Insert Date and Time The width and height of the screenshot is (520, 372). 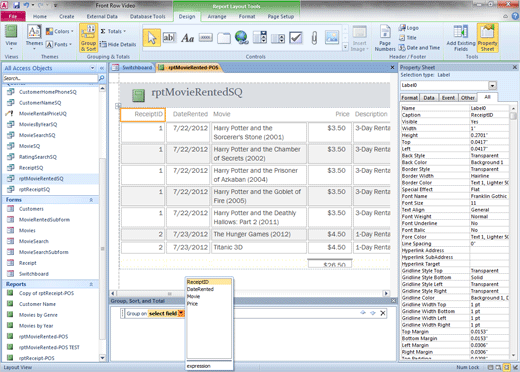(x=419, y=48)
